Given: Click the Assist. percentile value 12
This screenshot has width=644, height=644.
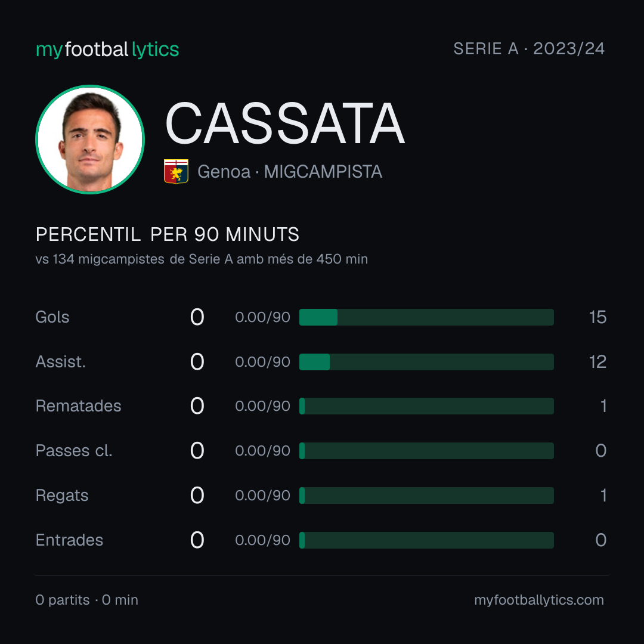Looking at the screenshot, I should pyautogui.click(x=597, y=362).
